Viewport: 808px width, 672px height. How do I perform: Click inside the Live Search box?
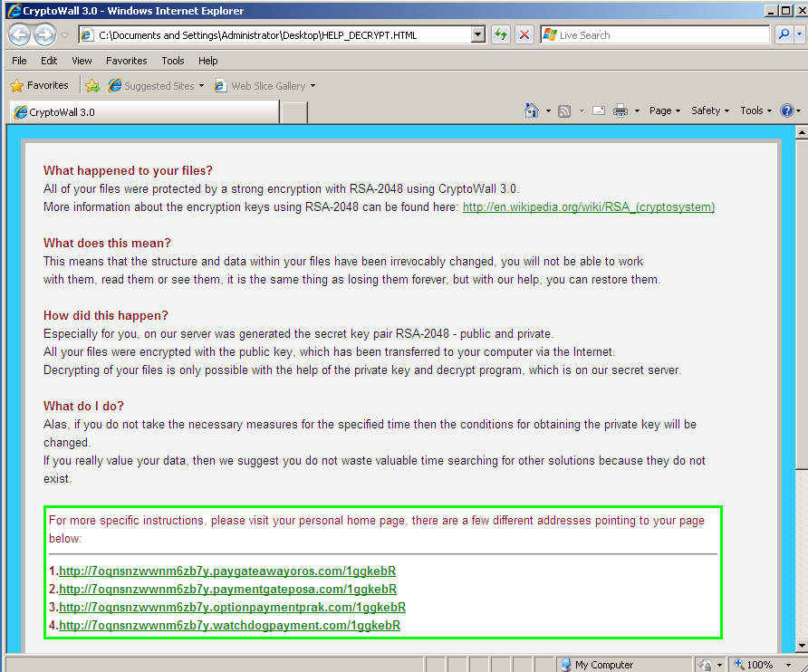pos(663,35)
